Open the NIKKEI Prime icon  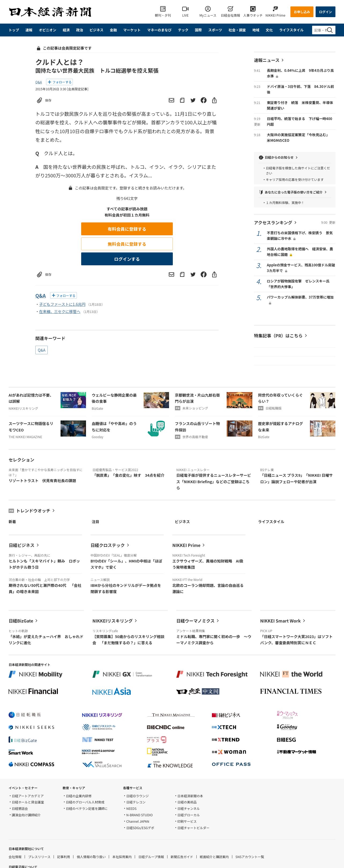click(275, 9)
